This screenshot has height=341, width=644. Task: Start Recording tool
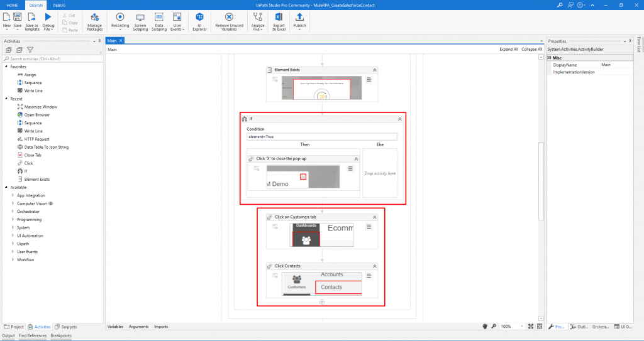(120, 21)
